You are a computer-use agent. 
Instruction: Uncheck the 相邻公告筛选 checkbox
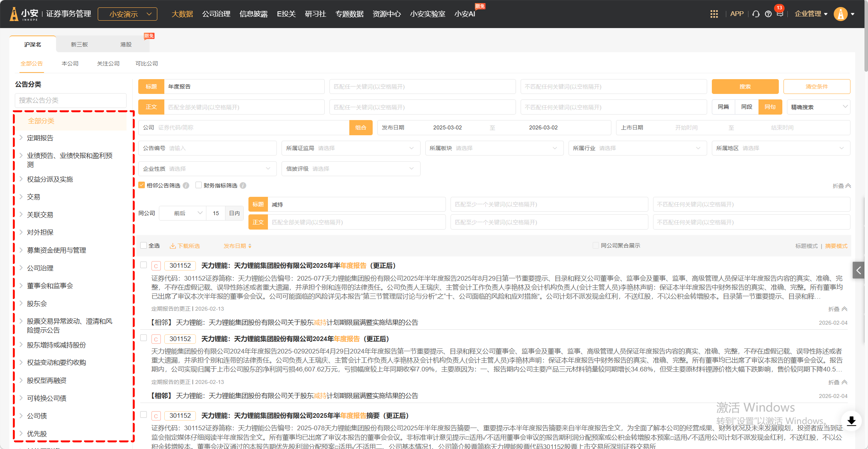pos(142,185)
